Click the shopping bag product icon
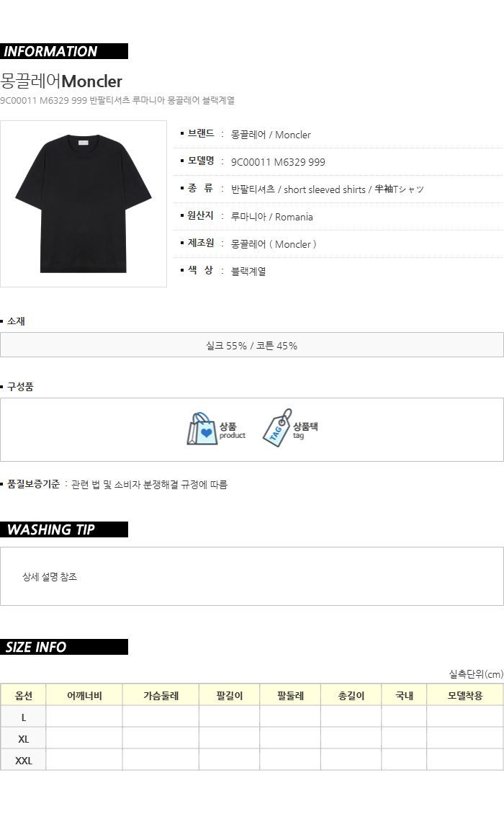The height and width of the screenshot is (832, 504). (202, 429)
